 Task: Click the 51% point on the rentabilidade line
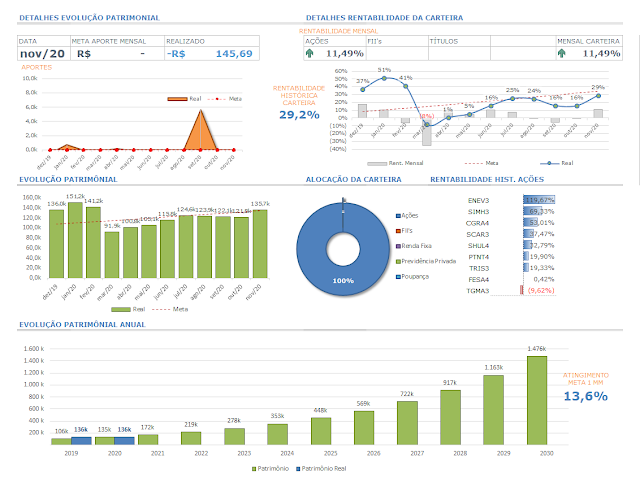(384, 78)
